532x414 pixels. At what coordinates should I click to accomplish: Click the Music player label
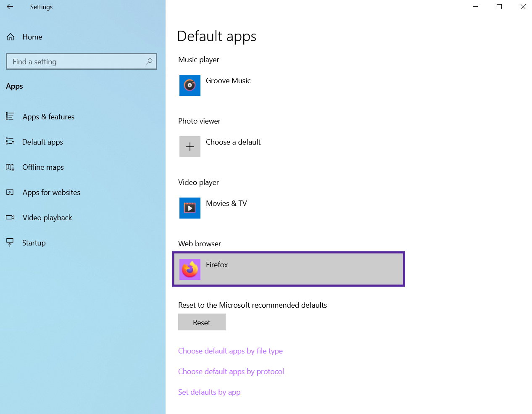pos(198,60)
